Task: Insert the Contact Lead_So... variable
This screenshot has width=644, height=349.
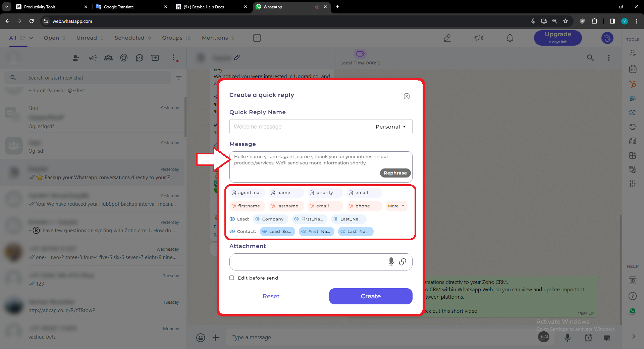Action: point(277,232)
